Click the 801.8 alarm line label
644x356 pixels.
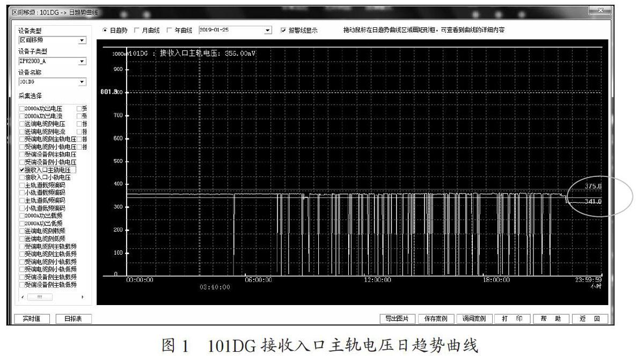tap(109, 92)
